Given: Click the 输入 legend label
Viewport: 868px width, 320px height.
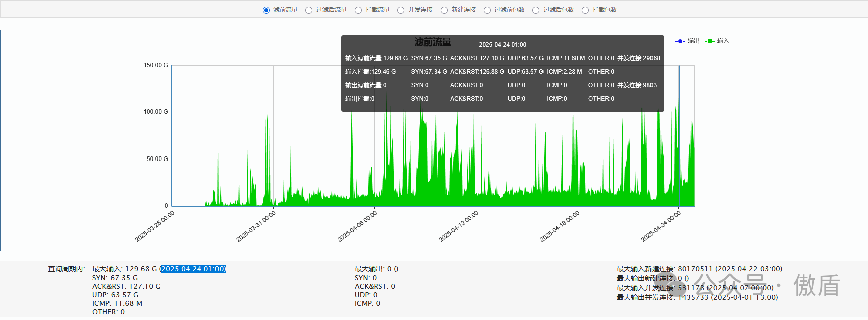Looking at the screenshot, I should pos(723,41).
